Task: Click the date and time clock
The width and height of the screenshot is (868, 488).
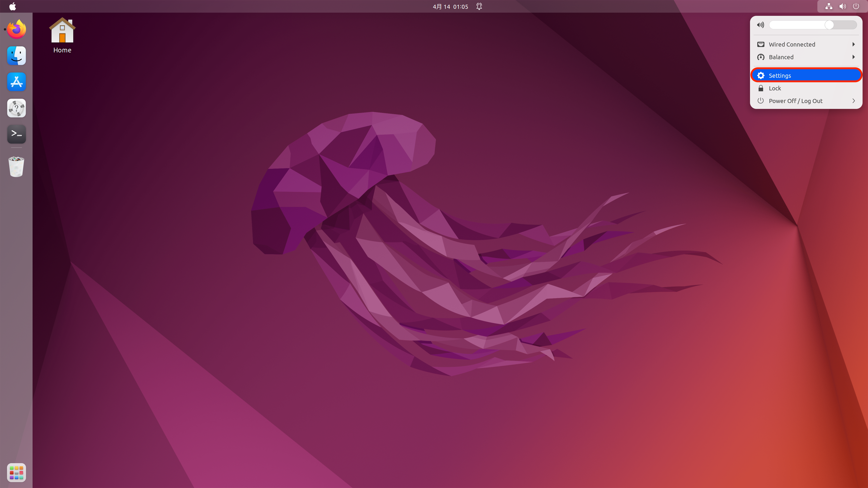Action: (x=450, y=6)
